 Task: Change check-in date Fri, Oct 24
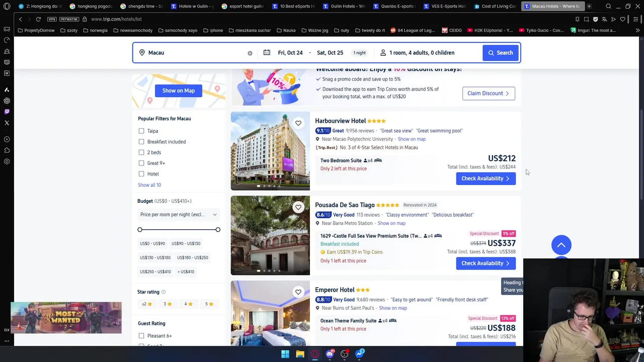[x=290, y=53]
